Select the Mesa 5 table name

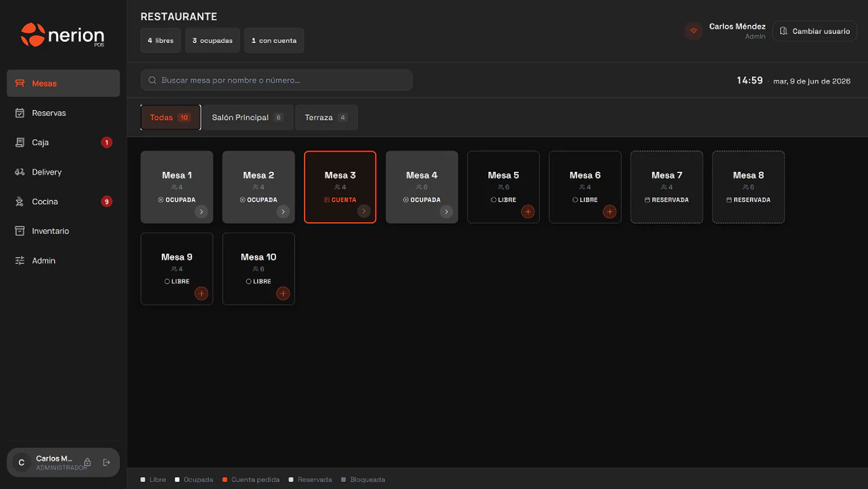coord(503,175)
